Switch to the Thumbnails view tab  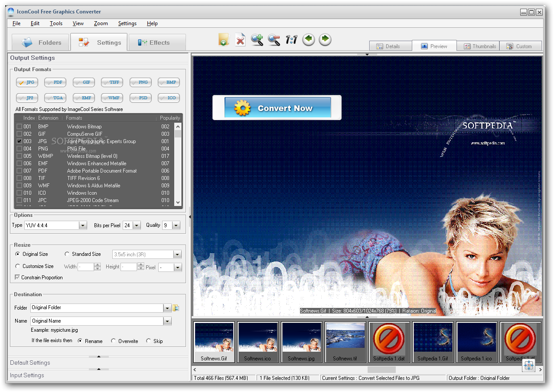point(478,46)
